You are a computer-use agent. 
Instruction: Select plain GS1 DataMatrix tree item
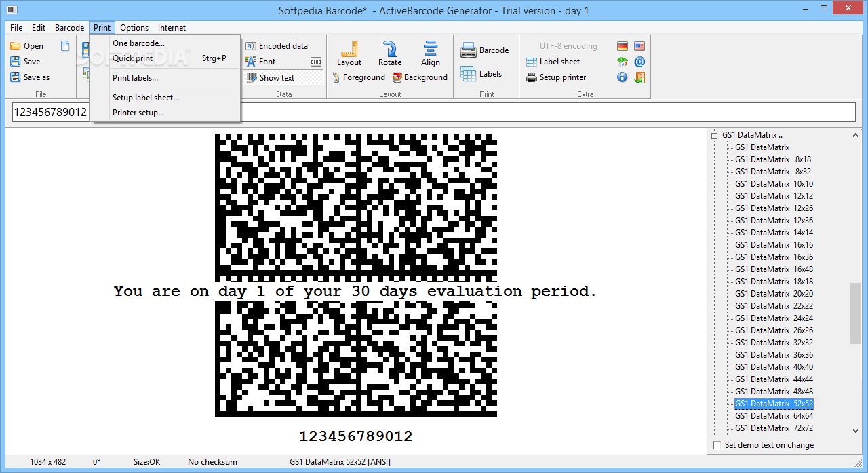point(762,147)
